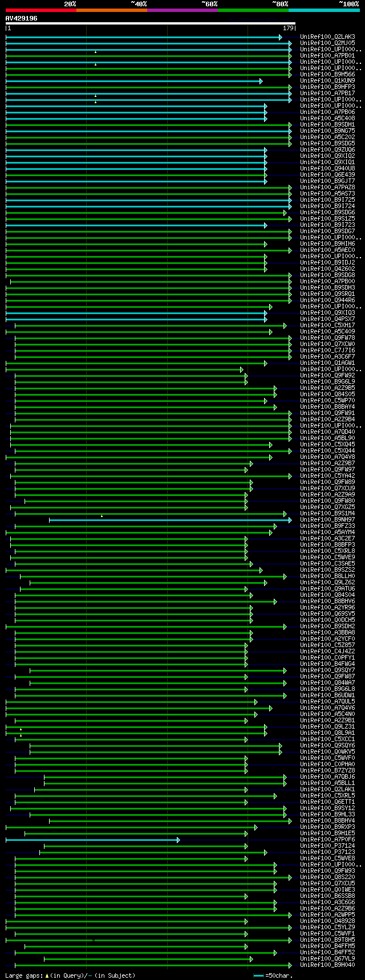The image size is (365, 980).
Task: View hit UniRef100_C5XQ45
Action: (327, 445)
